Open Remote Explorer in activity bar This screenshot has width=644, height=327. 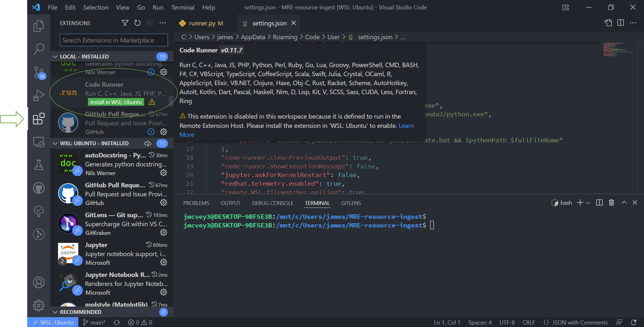point(39,142)
